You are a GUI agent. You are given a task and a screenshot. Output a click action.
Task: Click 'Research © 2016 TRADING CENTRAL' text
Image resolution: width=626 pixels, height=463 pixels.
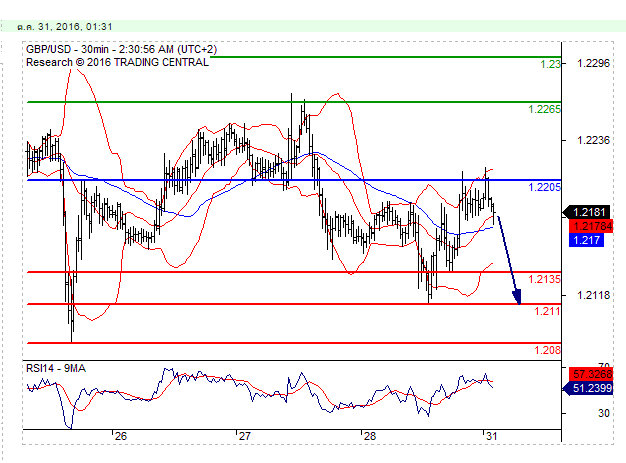click(117, 63)
